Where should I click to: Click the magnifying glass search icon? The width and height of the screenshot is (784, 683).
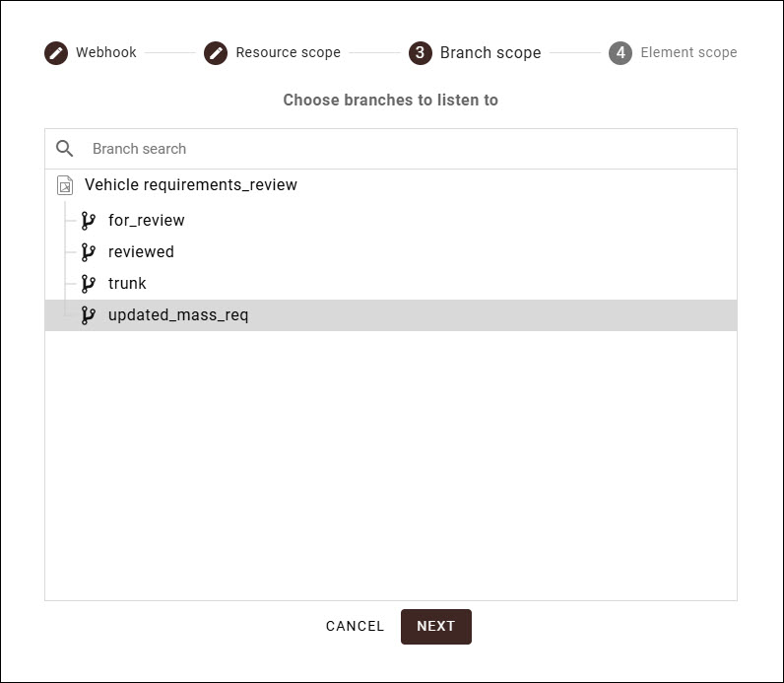(x=65, y=149)
